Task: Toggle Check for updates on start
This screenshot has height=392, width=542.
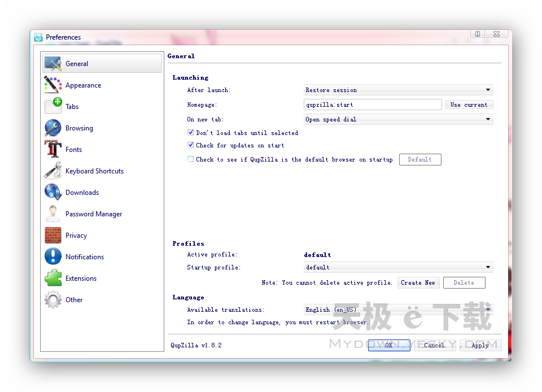Action: click(190, 145)
